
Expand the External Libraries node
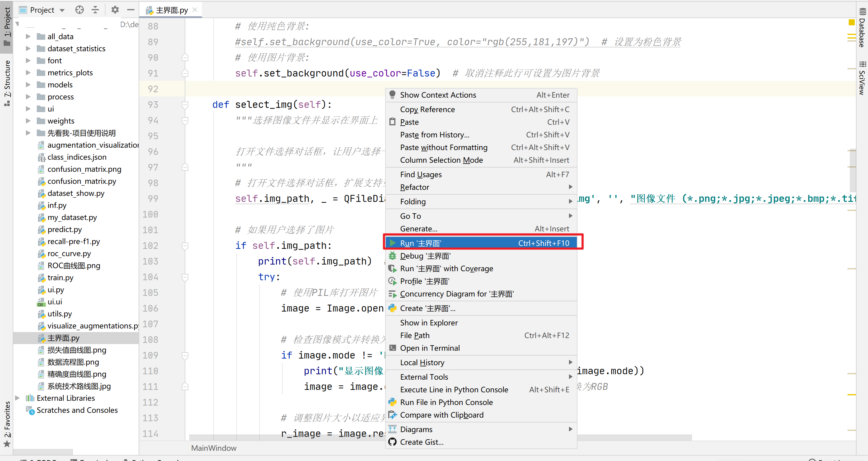(x=17, y=398)
